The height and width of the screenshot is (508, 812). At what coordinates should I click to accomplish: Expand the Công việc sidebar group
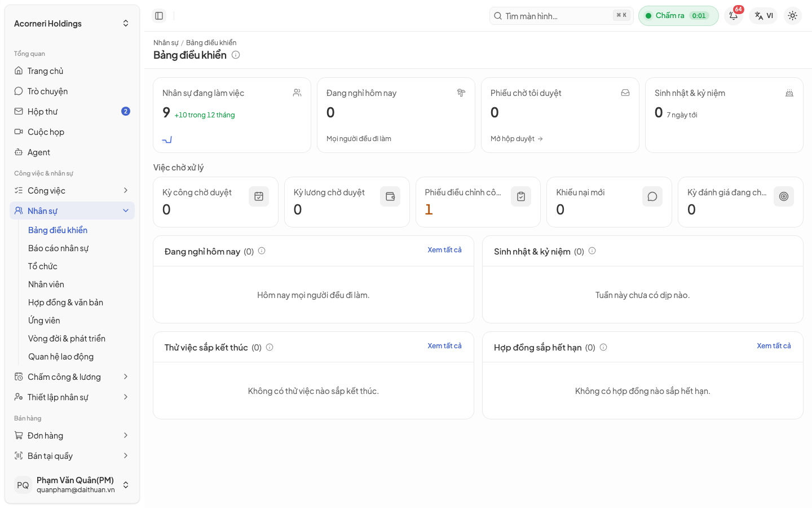pyautogui.click(x=72, y=190)
